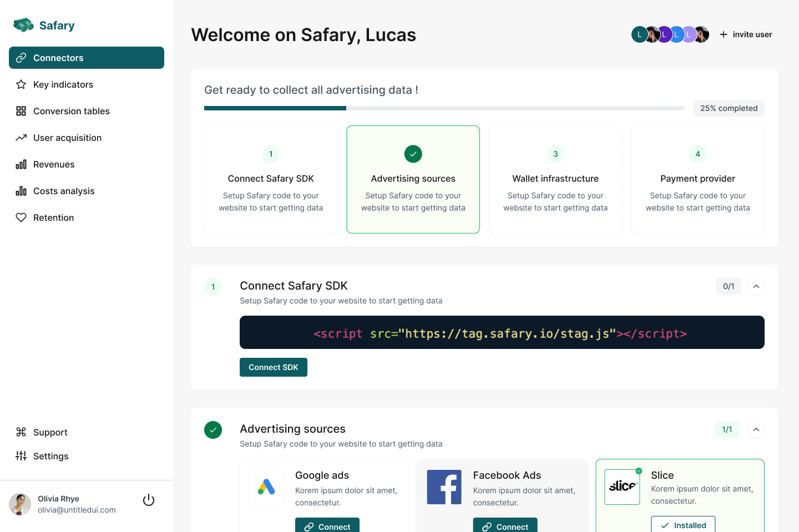Click the number 1 badge beside Connect Safary SDK section
Viewport: 799px width, 532px height.
pos(213,287)
